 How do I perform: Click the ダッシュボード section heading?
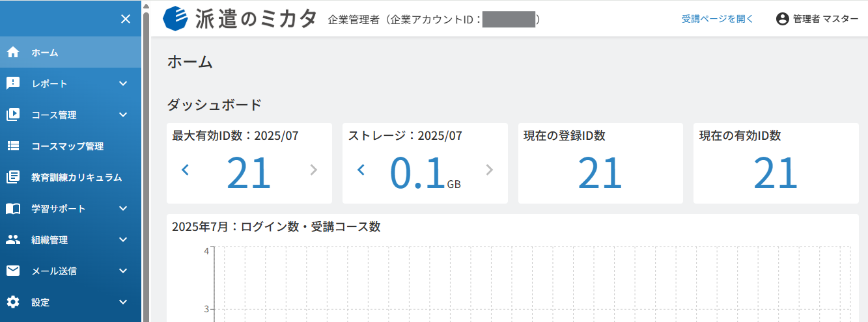pyautogui.click(x=214, y=104)
